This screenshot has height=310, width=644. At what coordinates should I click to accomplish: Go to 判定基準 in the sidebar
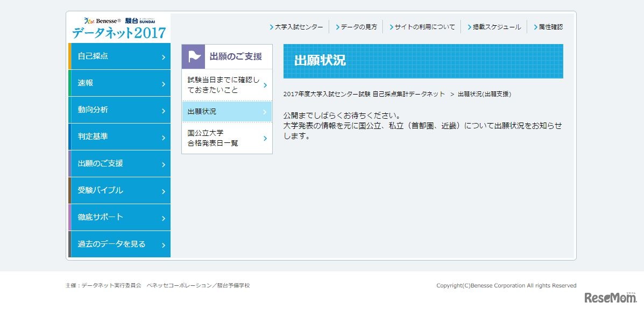point(120,137)
